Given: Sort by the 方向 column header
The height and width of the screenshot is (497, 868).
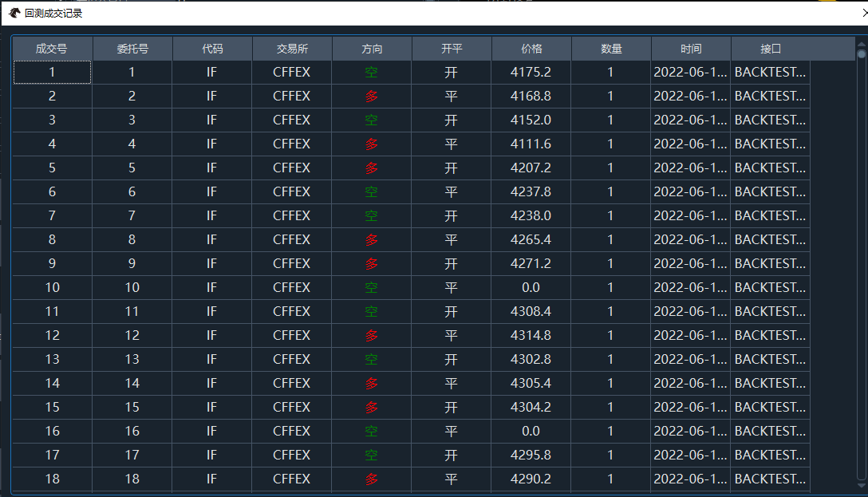Looking at the screenshot, I should point(372,49).
